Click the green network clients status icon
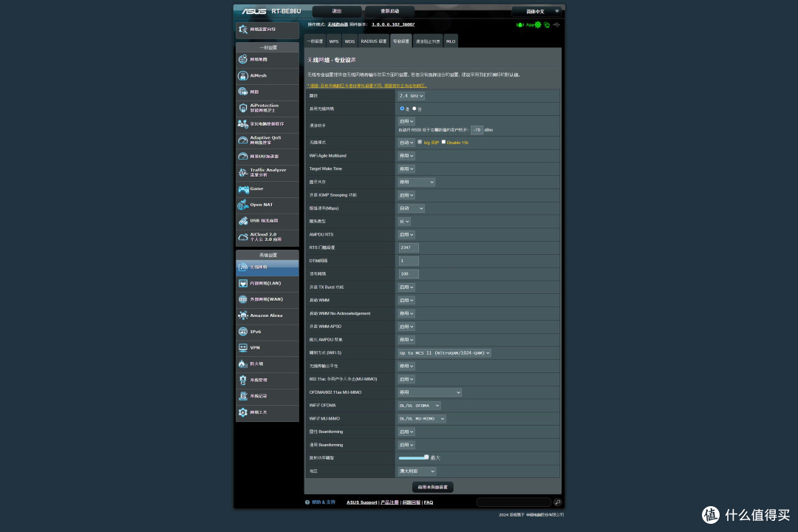 547,24
